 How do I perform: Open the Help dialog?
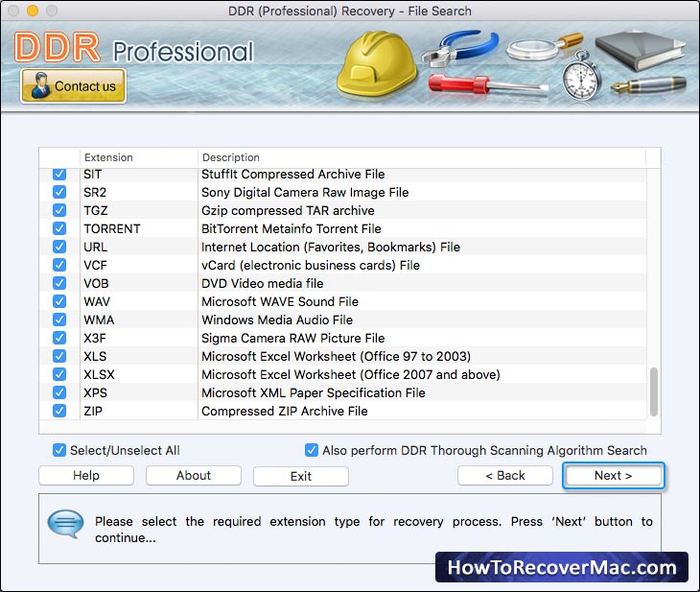pos(86,475)
